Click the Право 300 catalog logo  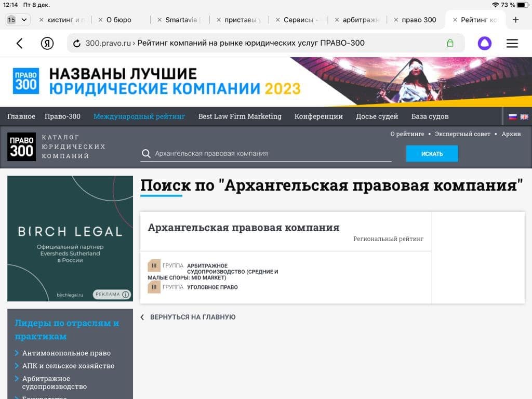click(x=22, y=147)
